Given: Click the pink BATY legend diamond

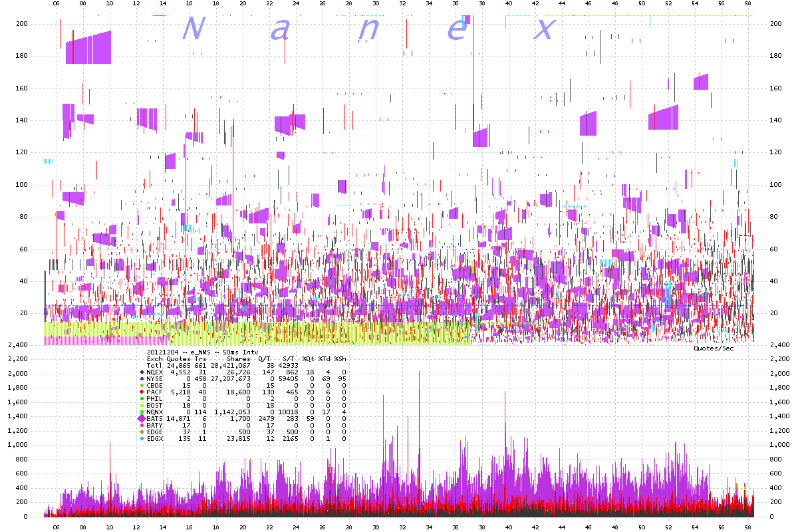Looking at the screenshot, I should coord(142,424).
